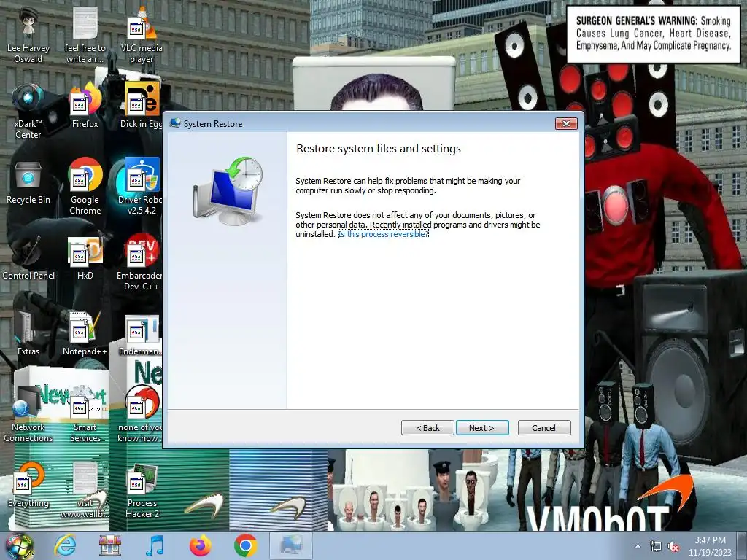Image resolution: width=747 pixels, height=560 pixels.
Task: Open the 'visit www.wallb...' file
Action: [x=85, y=490]
